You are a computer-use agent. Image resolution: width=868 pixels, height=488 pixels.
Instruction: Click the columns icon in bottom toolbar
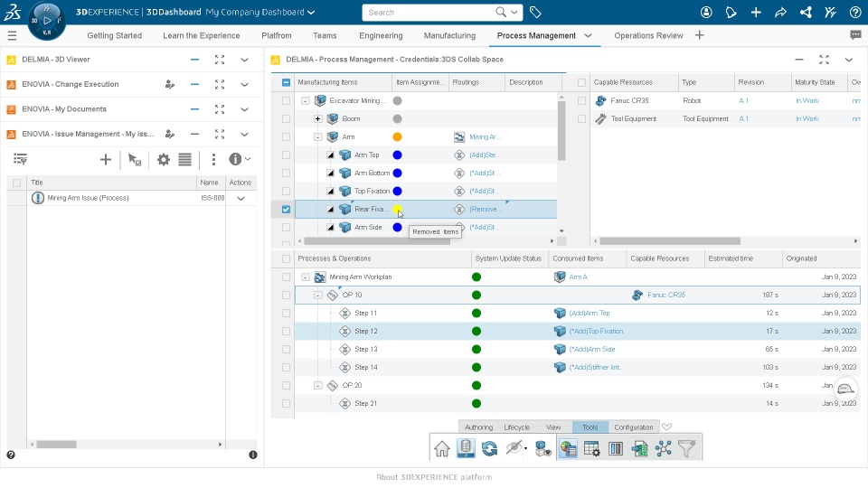pos(616,448)
